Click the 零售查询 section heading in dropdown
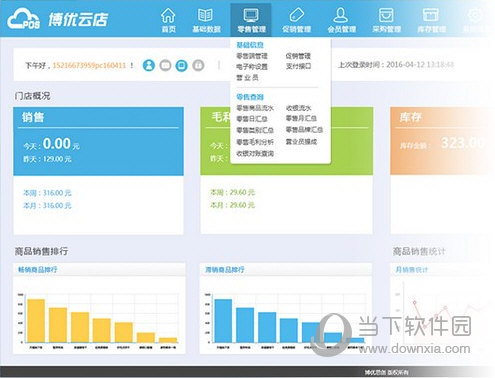The height and width of the screenshot is (378, 495). 250,97
